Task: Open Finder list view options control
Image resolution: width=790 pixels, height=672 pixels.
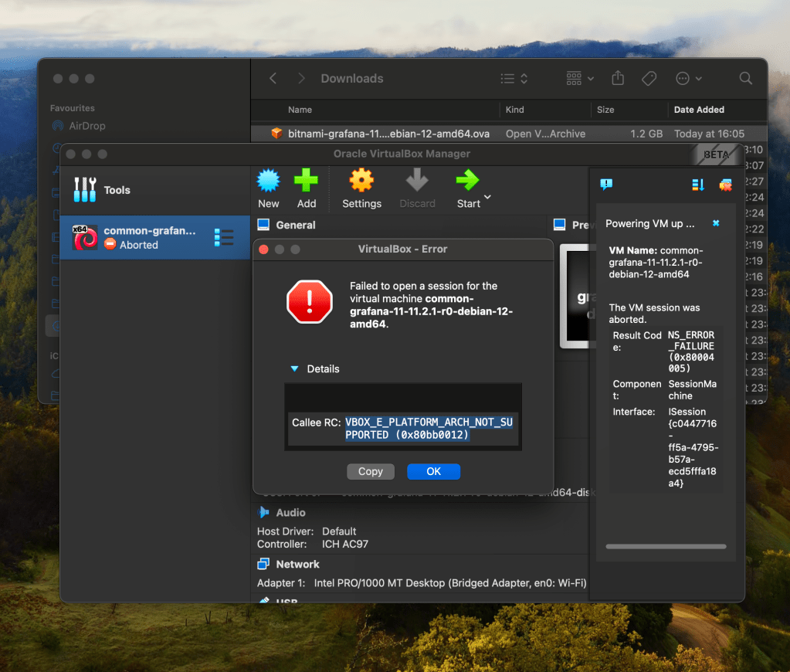Action: [x=514, y=79]
